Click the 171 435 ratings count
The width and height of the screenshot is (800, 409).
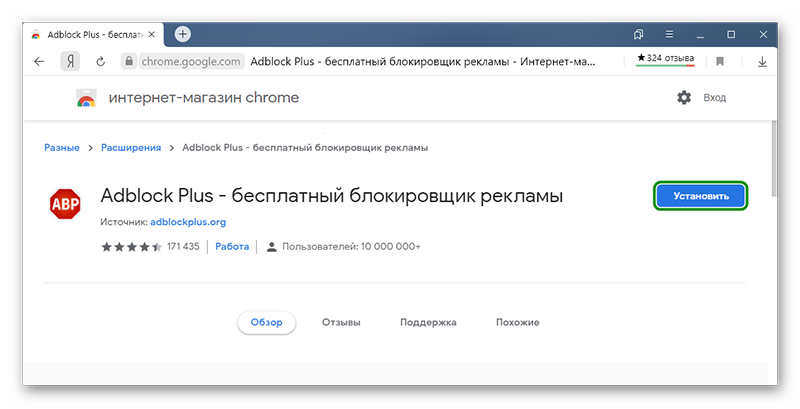coord(183,246)
